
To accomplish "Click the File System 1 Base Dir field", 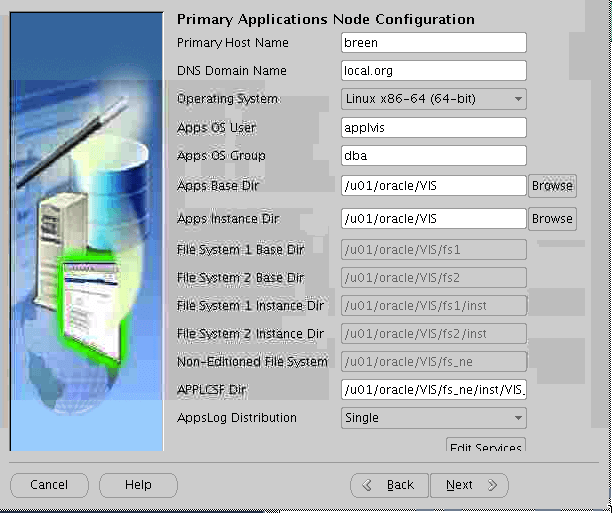I will click(x=433, y=249).
